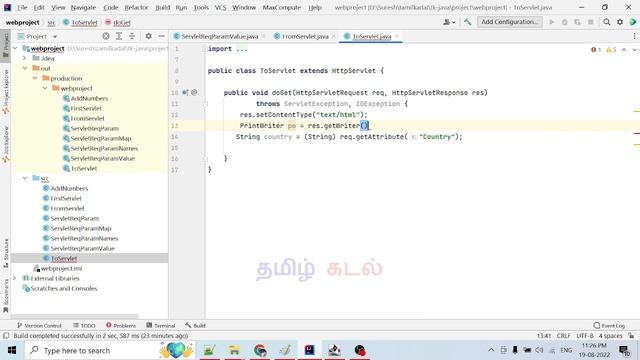Open the Navigate menu
This screenshot has height=360, width=640.
pos(83,7)
